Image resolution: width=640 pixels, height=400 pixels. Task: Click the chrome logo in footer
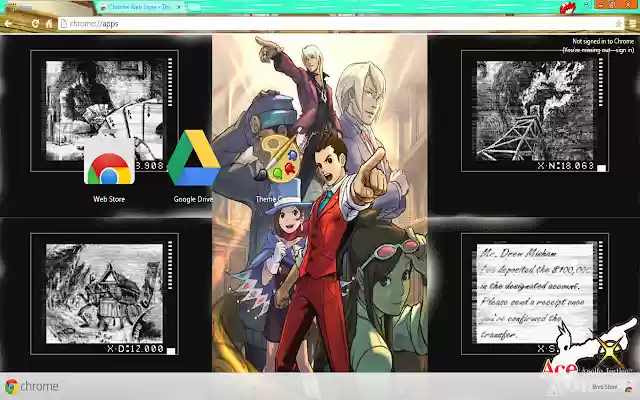pos(31,386)
